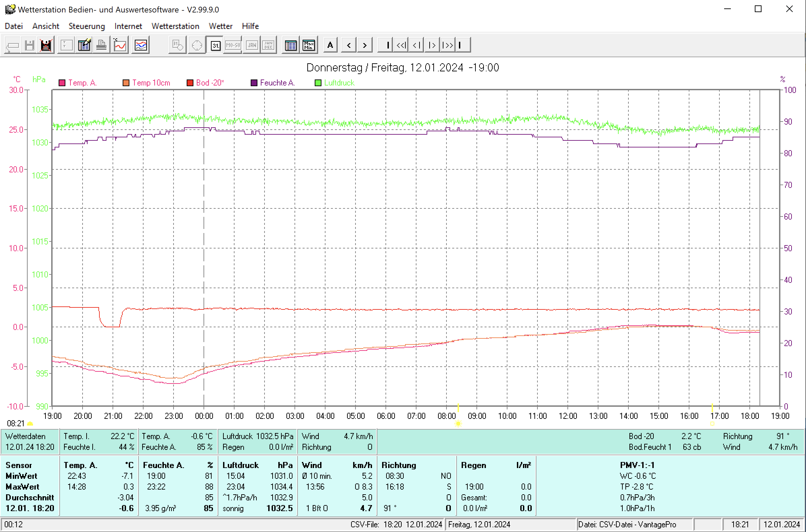The image size is (806, 532).
Task: Click the Luftdruck green legend swatch
Action: coord(318,83)
